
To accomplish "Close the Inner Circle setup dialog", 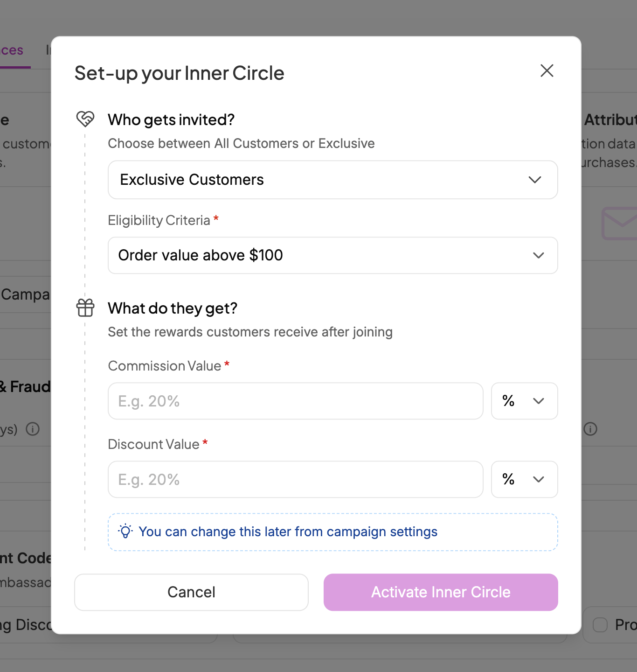I will click(x=547, y=71).
